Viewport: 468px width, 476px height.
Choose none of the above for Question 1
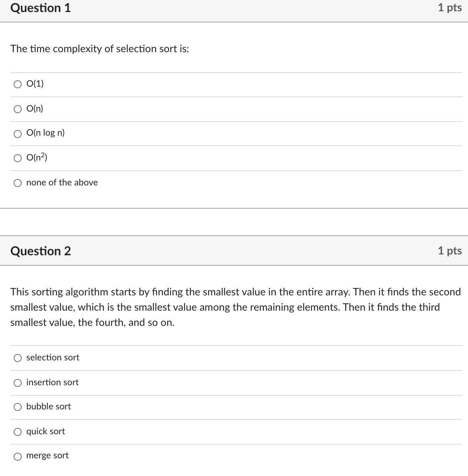tap(18, 183)
